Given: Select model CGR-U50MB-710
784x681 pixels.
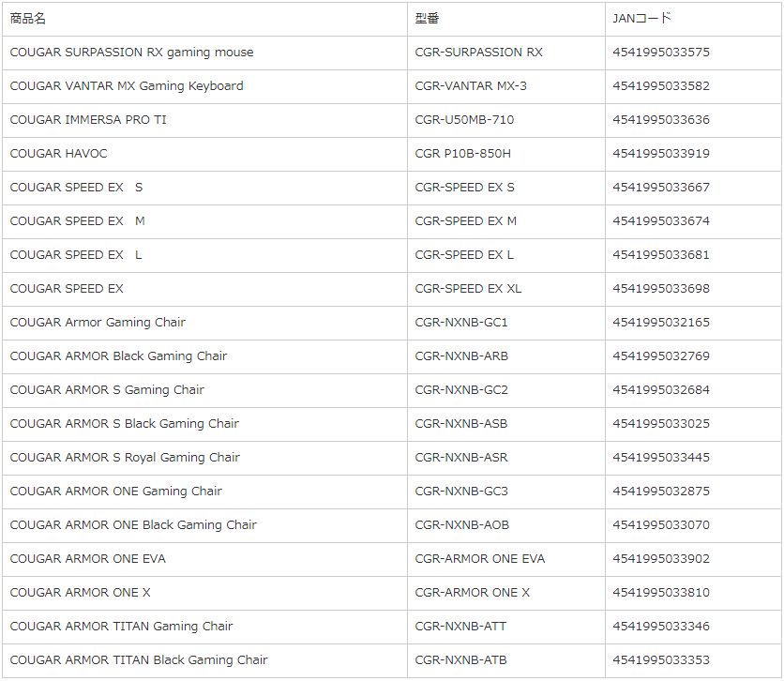Looking at the screenshot, I should (x=464, y=119).
